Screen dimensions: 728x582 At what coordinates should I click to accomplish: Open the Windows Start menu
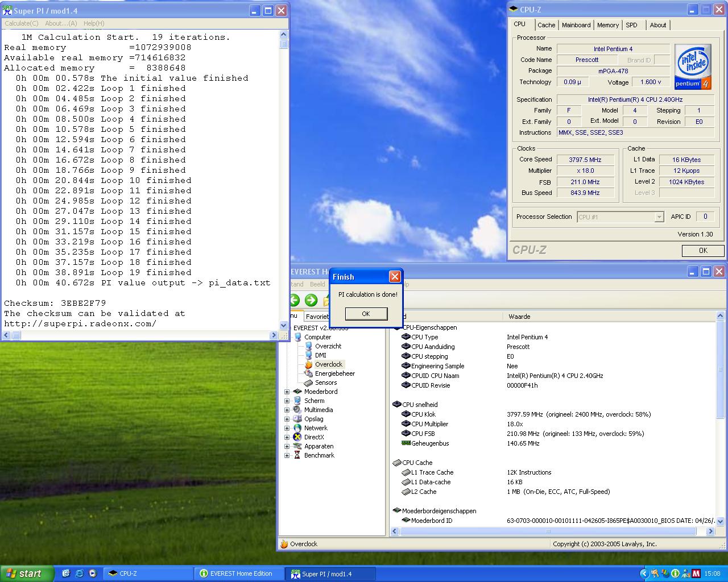tap(27, 573)
